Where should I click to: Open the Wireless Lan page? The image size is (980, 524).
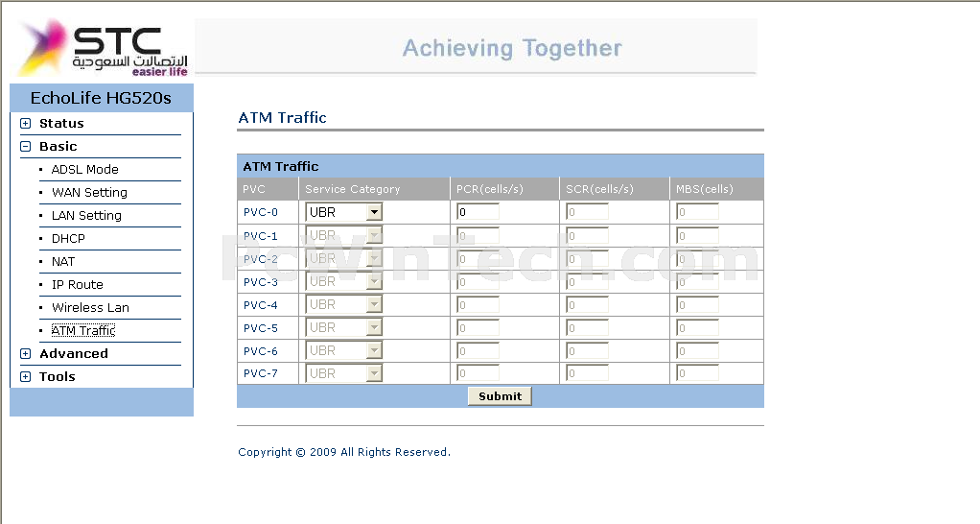click(90, 308)
